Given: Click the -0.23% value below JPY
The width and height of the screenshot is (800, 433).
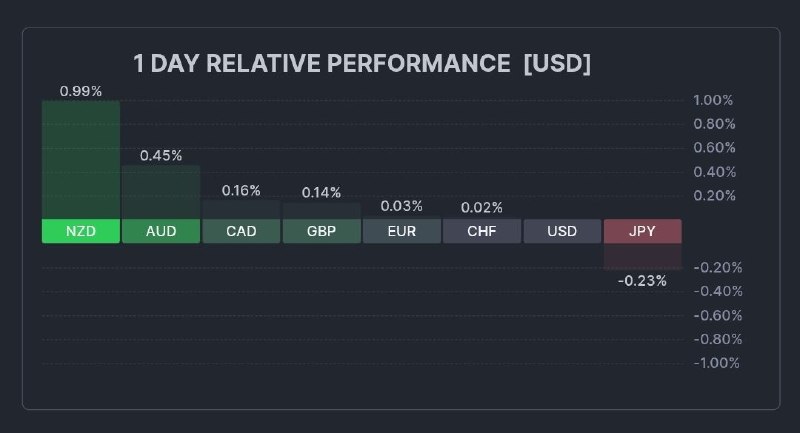Looking at the screenshot, I should 642,281.
